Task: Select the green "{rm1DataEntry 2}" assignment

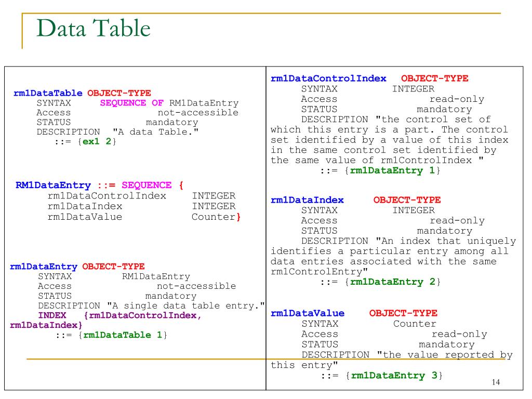Action: click(393, 282)
